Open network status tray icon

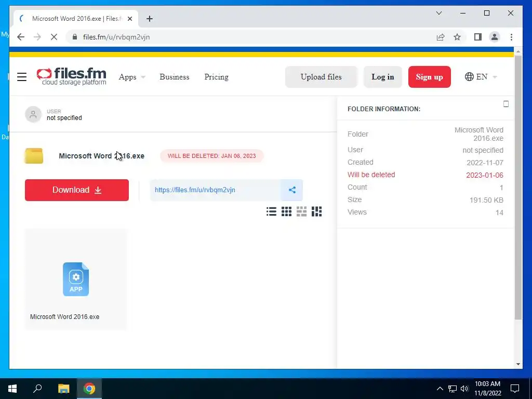click(453, 389)
